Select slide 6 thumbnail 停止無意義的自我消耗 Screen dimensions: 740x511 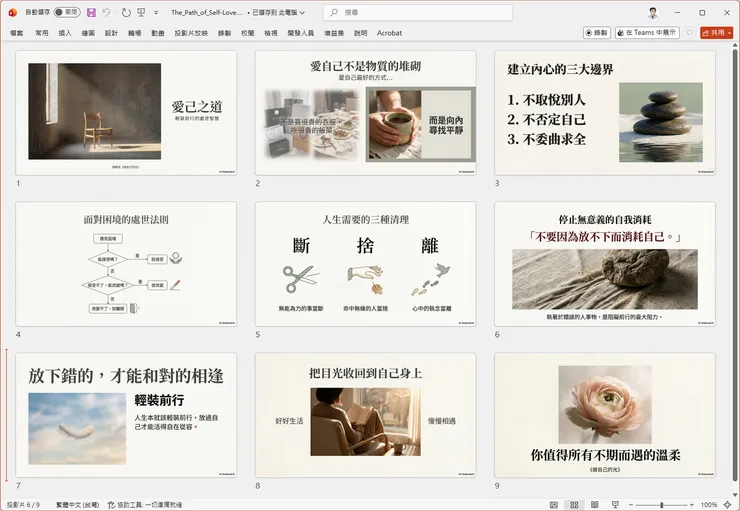605,264
